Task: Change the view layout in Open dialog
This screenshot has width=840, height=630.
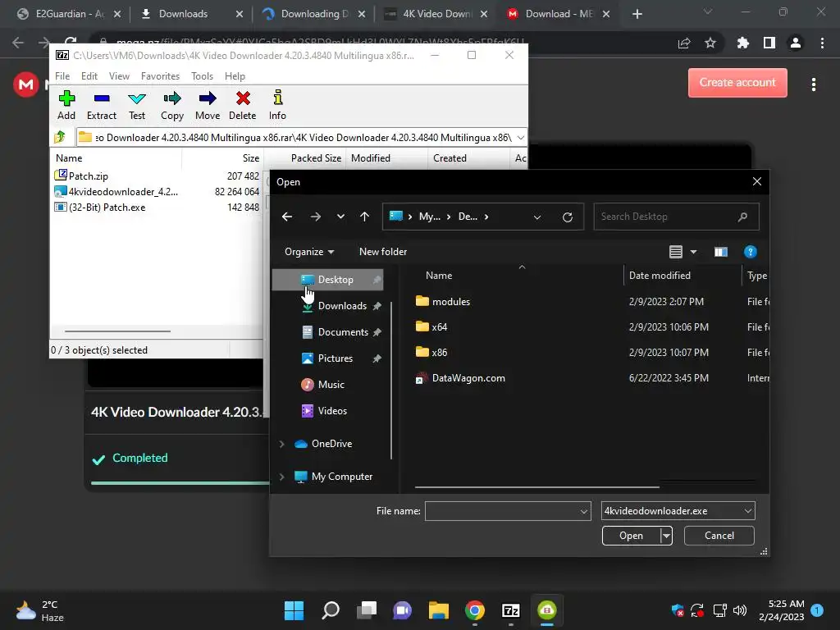Action: tap(676, 252)
